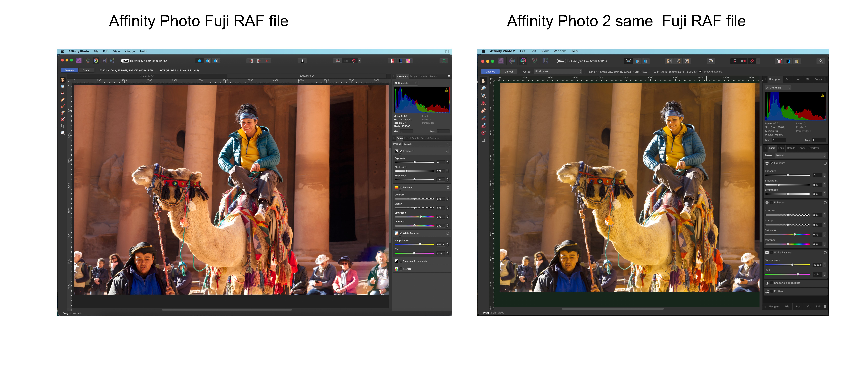Click the Photo persona icon in Affinity Photo 2
Viewport: 868px width, 365px height.
pyautogui.click(x=501, y=61)
